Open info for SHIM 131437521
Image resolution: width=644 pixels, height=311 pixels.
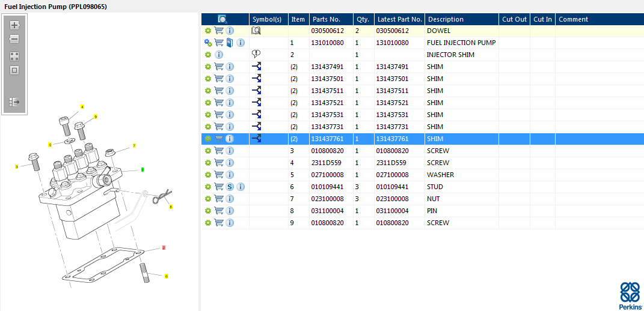pos(230,103)
